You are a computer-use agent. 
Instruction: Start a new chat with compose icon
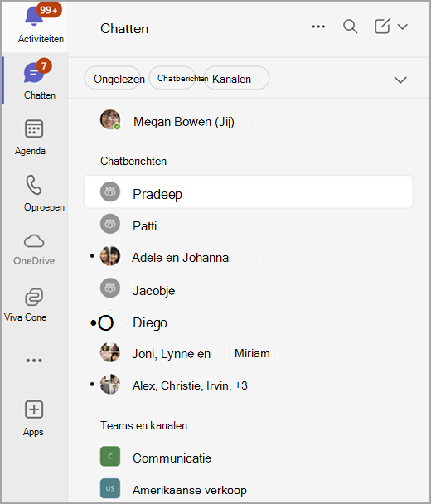coord(382,27)
